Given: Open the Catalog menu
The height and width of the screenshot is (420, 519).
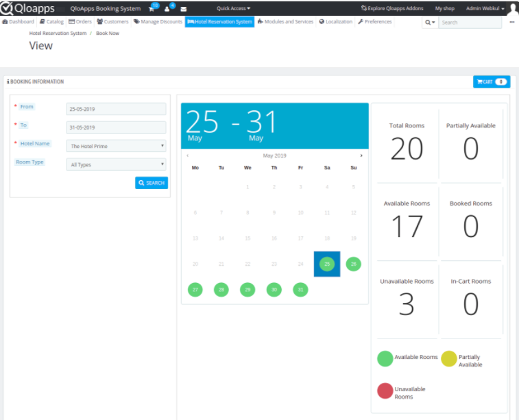Looking at the screenshot, I should [51, 21].
